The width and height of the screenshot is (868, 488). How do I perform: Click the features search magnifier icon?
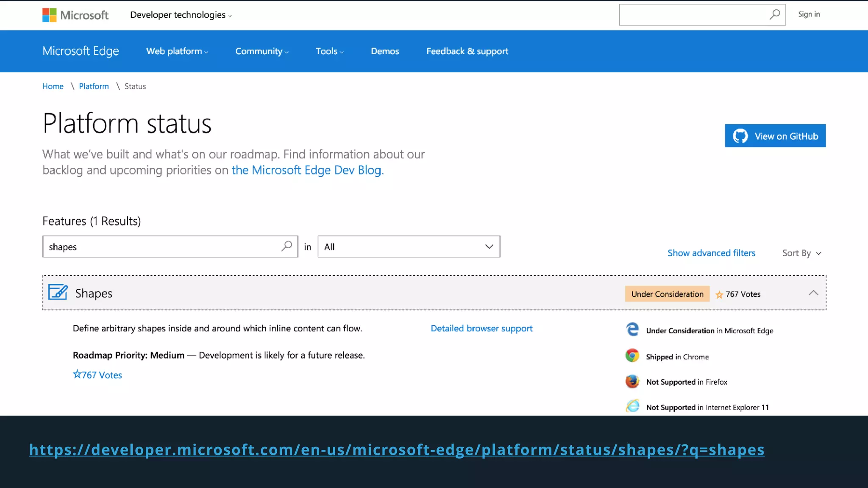pos(287,246)
